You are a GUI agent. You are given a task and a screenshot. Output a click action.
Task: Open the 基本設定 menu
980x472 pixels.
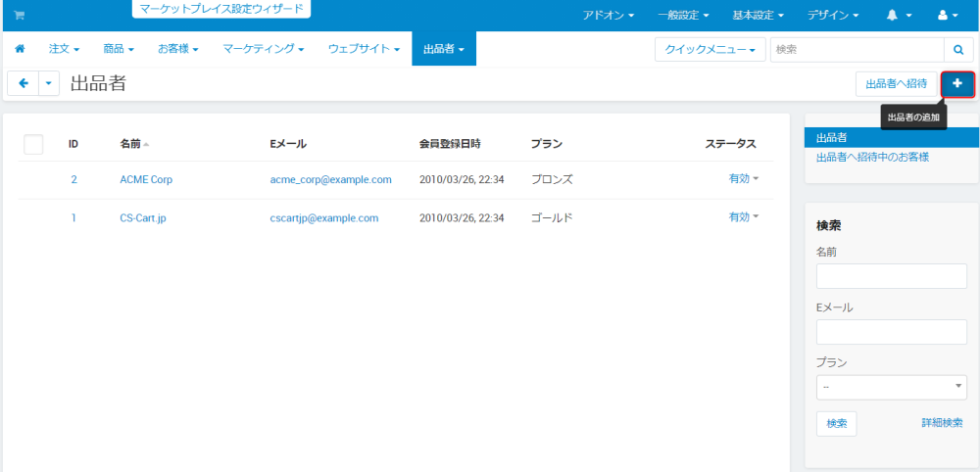[758, 16]
